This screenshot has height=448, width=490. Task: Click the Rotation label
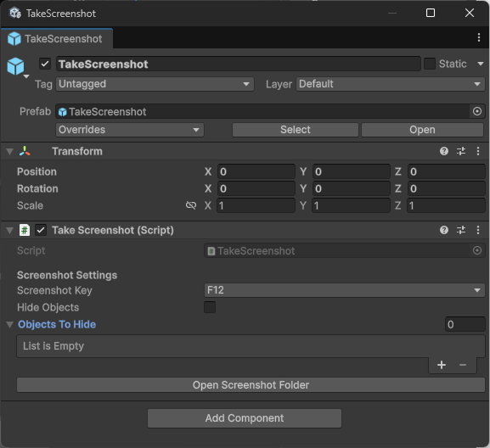(x=37, y=188)
